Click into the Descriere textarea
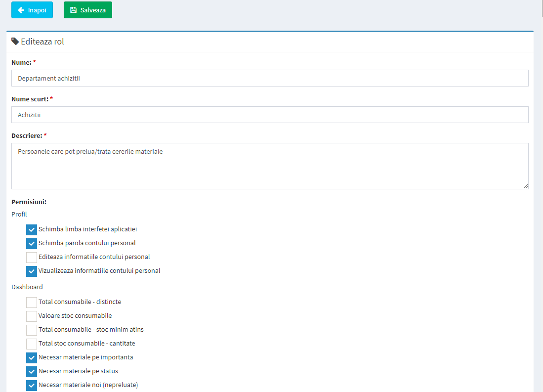The width and height of the screenshot is (543, 392). click(x=270, y=166)
